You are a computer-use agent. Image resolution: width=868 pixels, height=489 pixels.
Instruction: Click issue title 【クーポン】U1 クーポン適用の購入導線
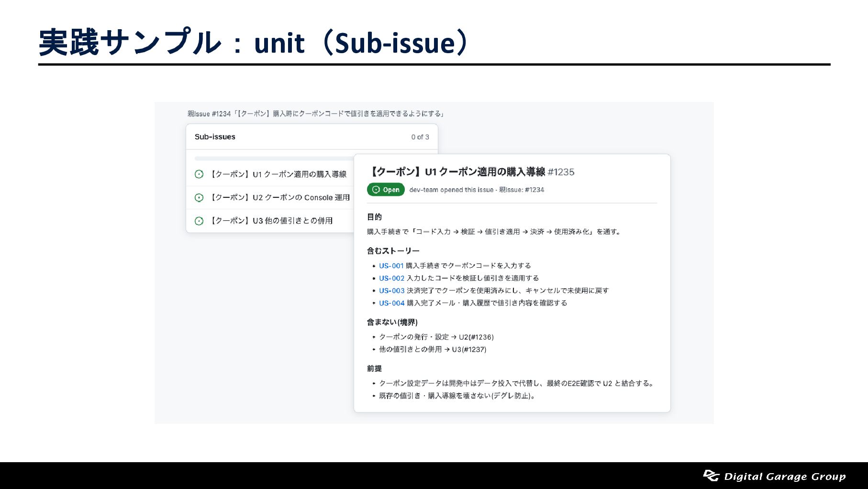pos(456,172)
